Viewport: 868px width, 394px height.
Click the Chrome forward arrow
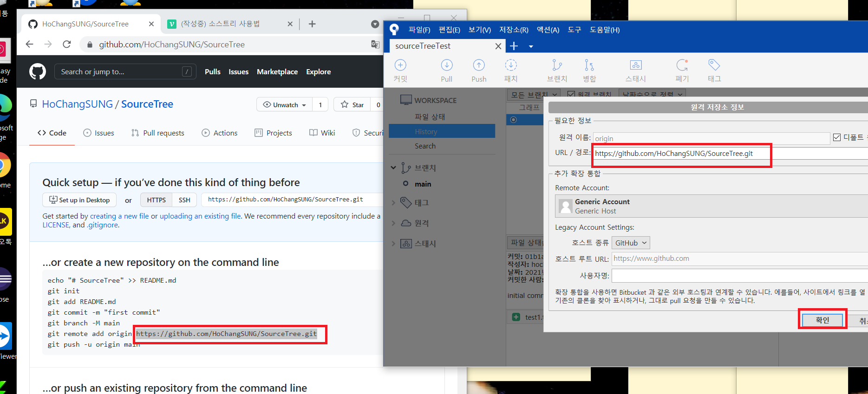(48, 44)
